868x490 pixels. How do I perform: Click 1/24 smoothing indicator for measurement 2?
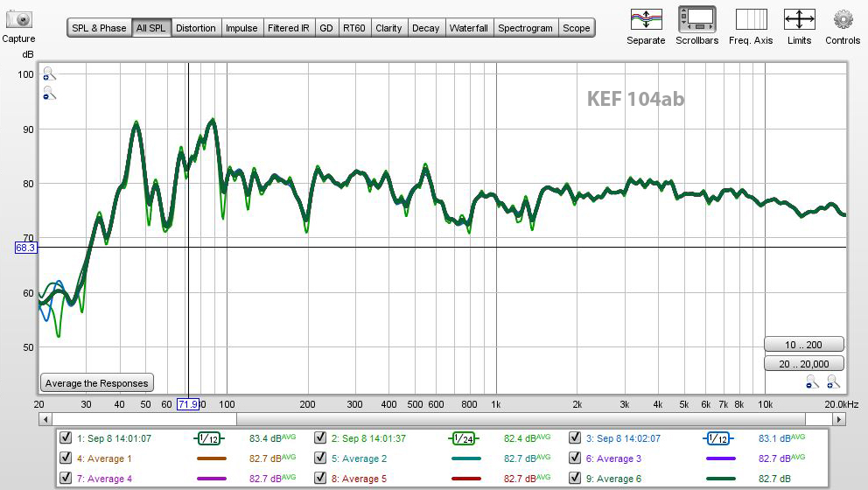pyautogui.click(x=464, y=438)
